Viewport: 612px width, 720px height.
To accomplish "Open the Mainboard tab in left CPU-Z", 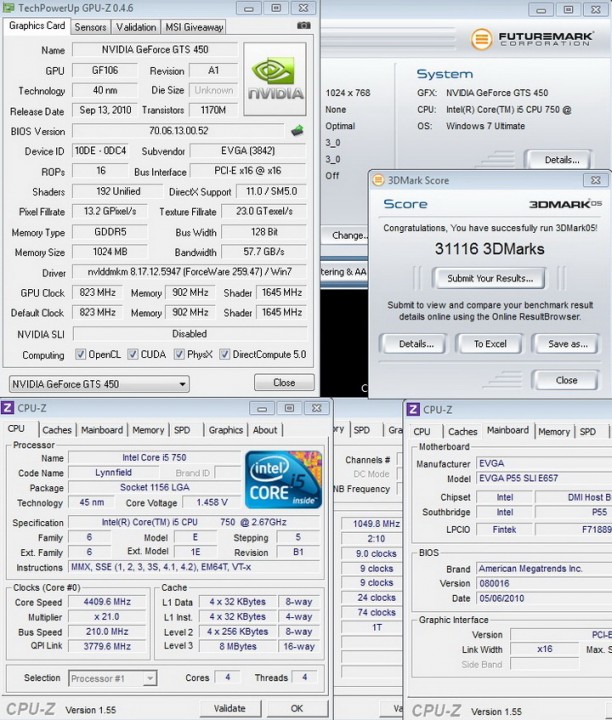I will pyautogui.click(x=102, y=430).
